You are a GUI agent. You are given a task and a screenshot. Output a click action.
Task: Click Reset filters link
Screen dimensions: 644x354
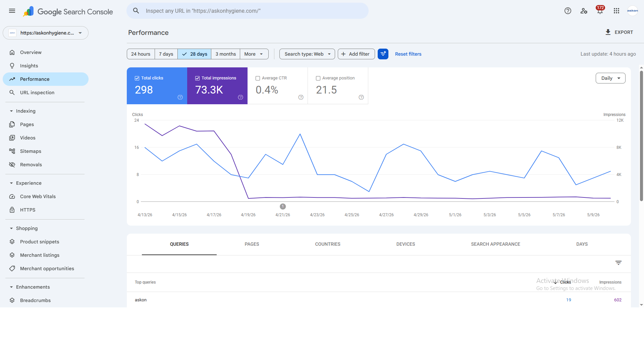[x=408, y=54]
